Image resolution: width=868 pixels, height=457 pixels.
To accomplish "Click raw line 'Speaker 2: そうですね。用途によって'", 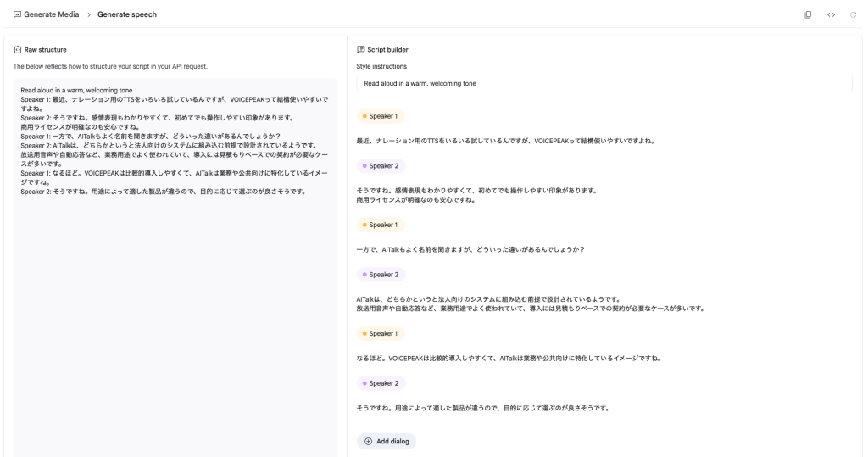I will [x=164, y=192].
